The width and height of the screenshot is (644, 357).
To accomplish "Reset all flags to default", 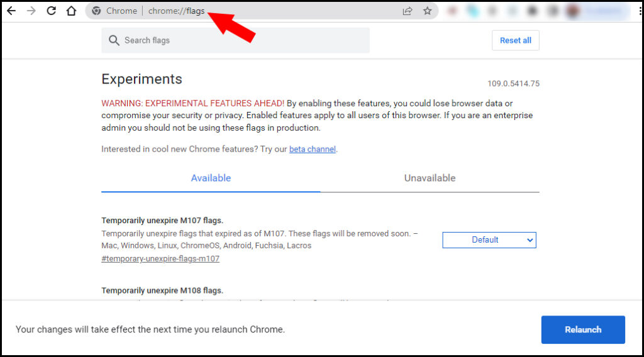I will pyautogui.click(x=516, y=40).
